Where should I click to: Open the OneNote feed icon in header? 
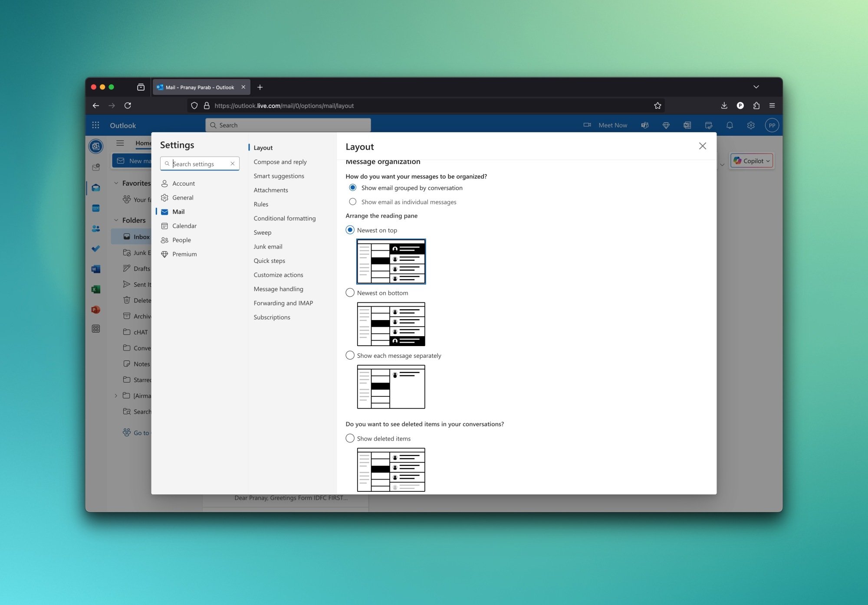pyautogui.click(x=687, y=125)
